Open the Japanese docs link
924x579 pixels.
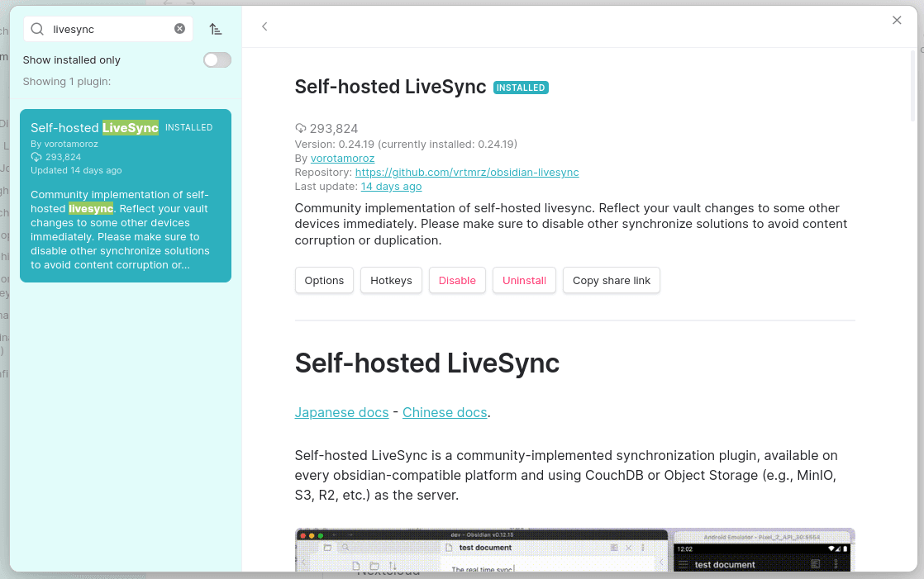pyautogui.click(x=342, y=412)
